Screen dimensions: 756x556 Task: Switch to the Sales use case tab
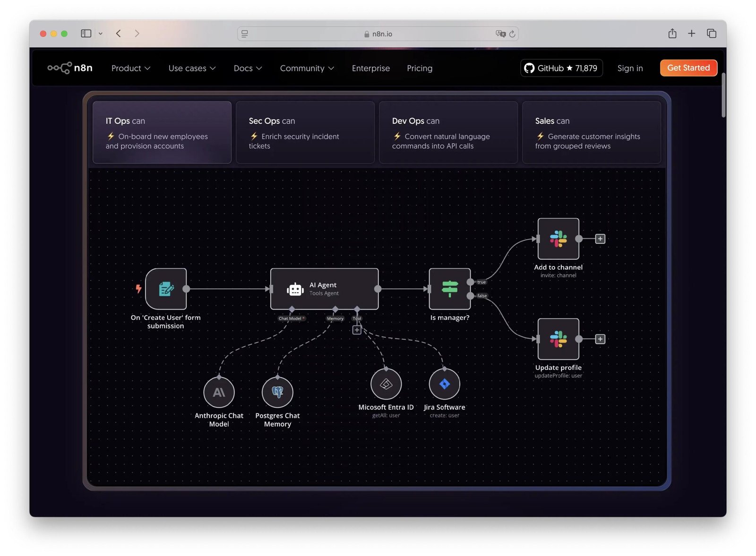592,132
